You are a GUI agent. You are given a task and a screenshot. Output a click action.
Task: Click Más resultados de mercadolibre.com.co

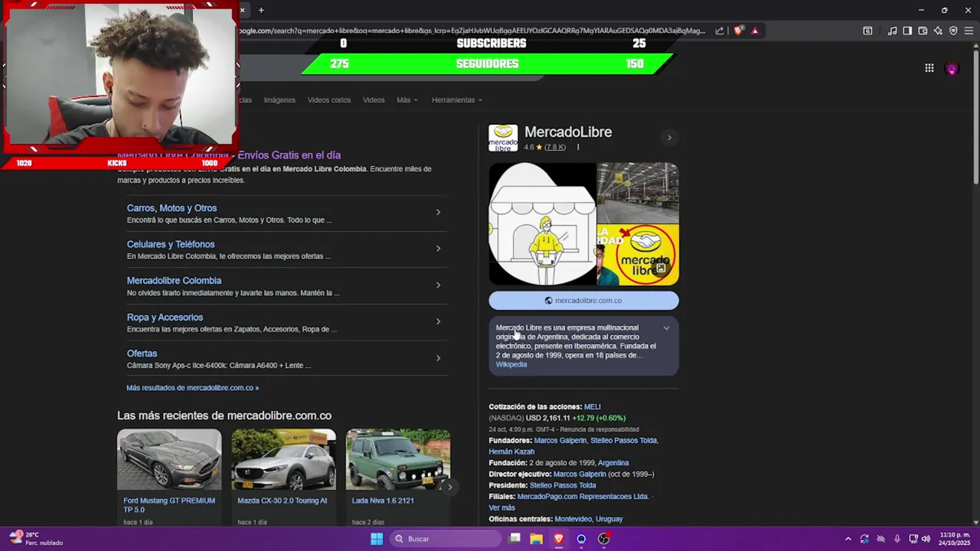coord(192,388)
